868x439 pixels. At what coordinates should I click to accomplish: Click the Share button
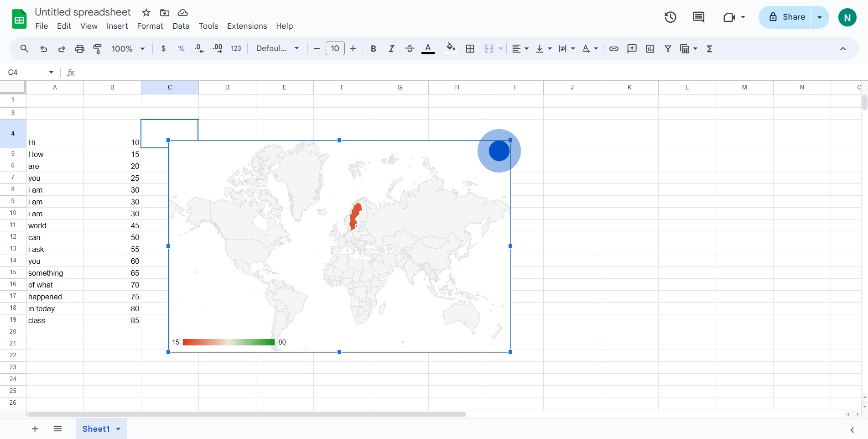point(785,17)
